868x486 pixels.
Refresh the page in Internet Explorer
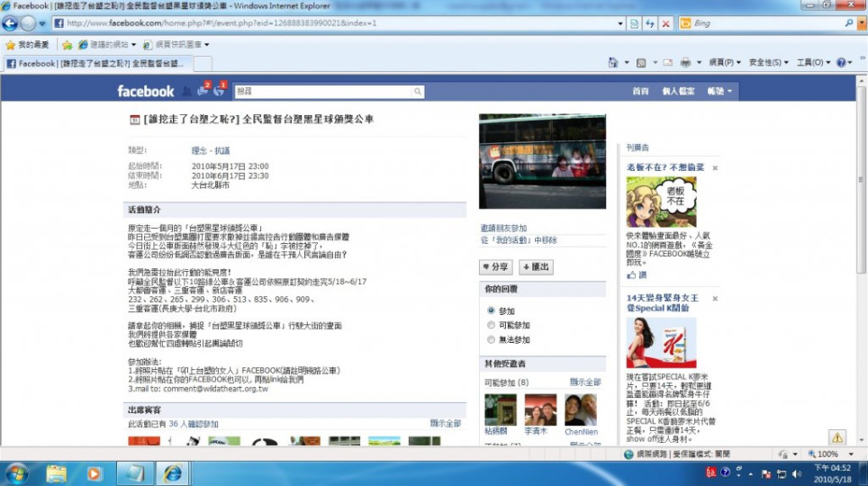[649, 23]
